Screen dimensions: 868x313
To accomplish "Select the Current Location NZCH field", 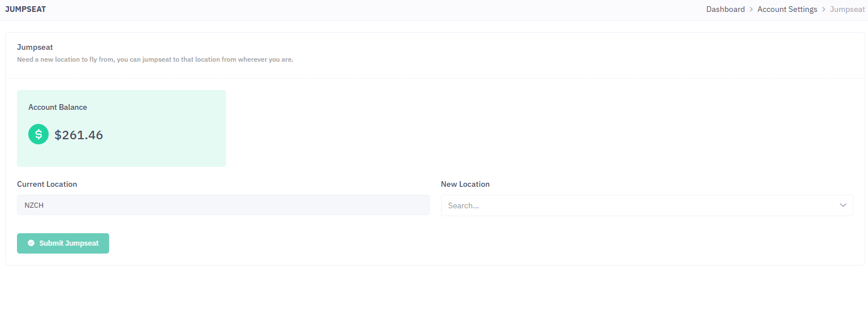I will pos(223,205).
